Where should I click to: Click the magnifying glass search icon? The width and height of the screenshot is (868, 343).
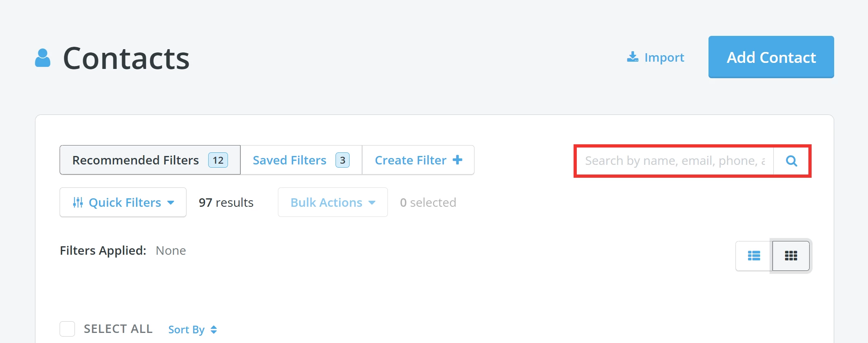click(x=791, y=160)
